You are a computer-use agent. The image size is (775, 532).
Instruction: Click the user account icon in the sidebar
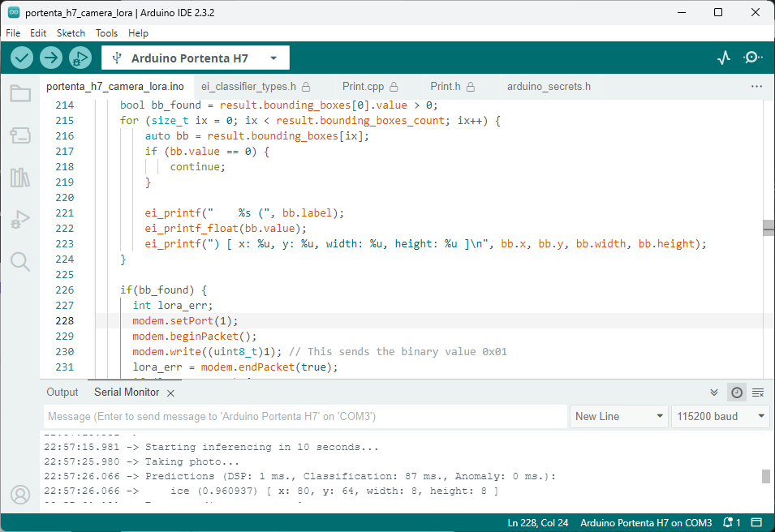click(20, 495)
